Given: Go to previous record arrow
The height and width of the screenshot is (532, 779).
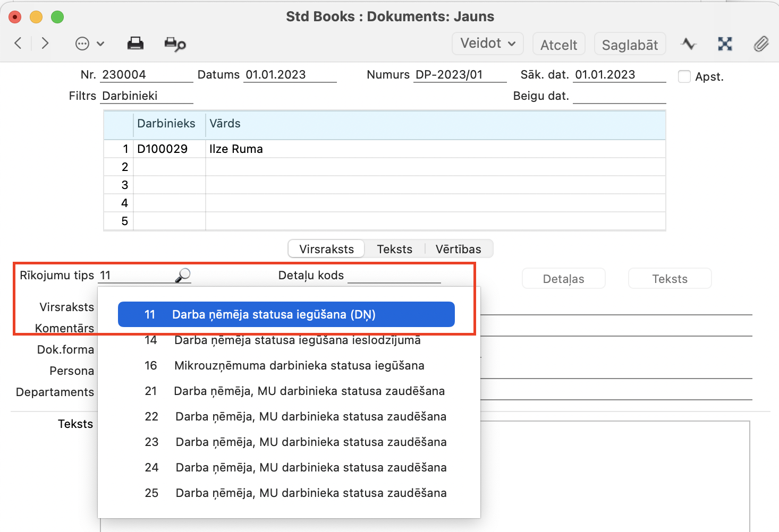Looking at the screenshot, I should (x=18, y=43).
